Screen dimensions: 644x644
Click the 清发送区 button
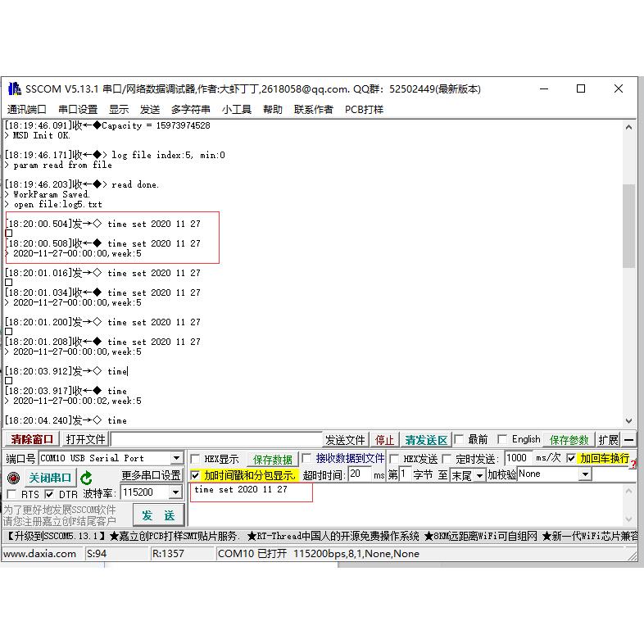coord(426,440)
